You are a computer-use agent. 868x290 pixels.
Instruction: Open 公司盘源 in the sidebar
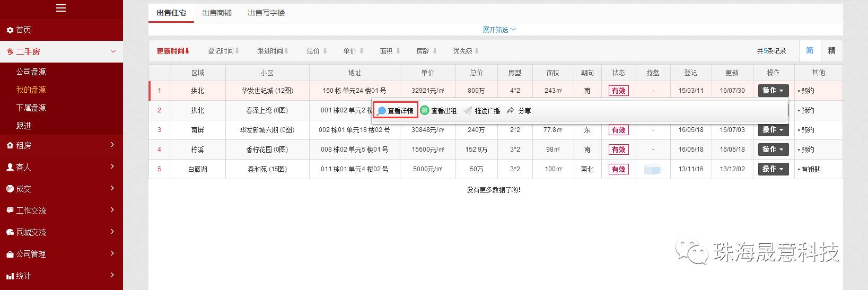coord(31,72)
